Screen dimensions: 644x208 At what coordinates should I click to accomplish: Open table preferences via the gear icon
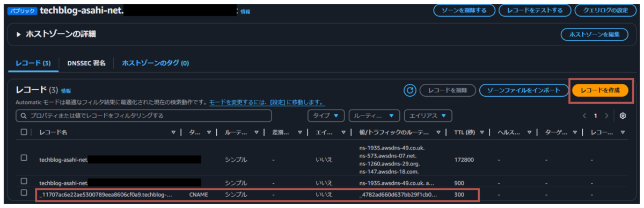coord(623,116)
